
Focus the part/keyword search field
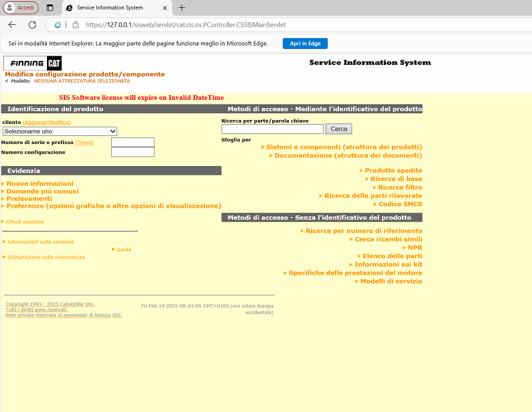(x=272, y=129)
